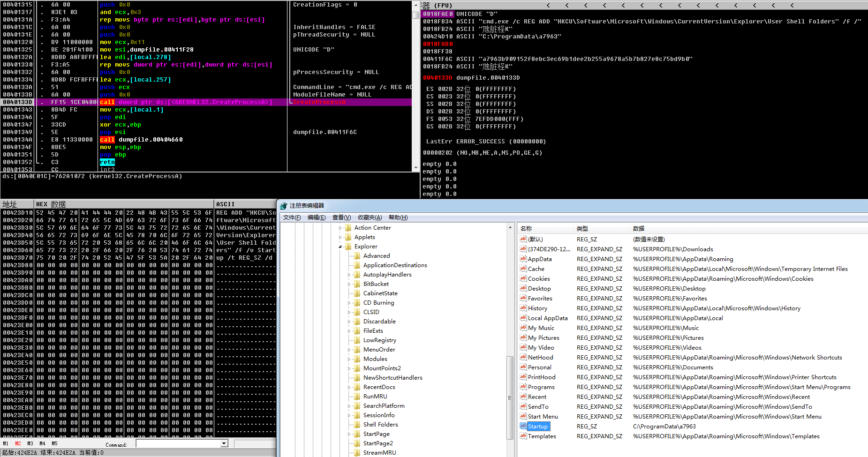Open the 帮助(H) menu in Registry Editor
The height and width of the screenshot is (457, 868).
398,217
